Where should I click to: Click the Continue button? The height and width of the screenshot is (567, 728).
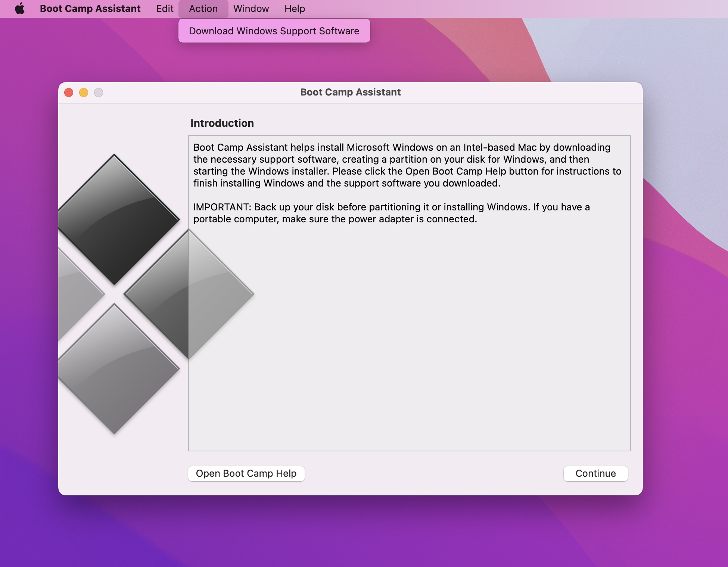pos(595,473)
